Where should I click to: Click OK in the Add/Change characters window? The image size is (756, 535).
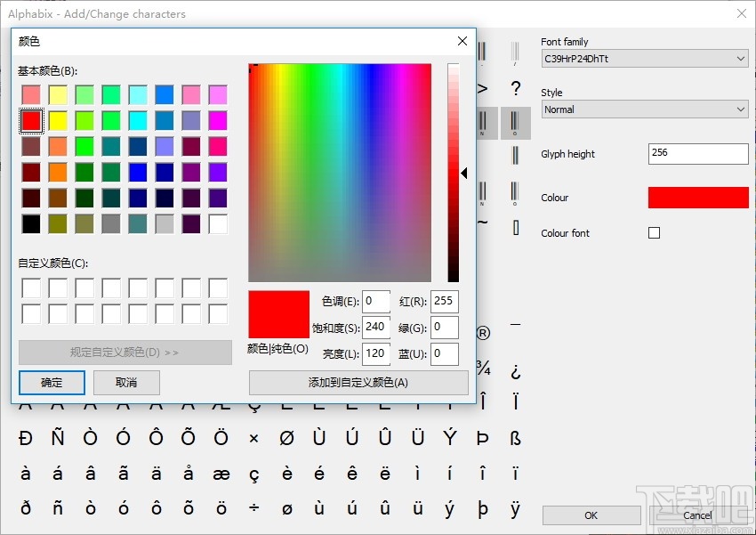591,515
